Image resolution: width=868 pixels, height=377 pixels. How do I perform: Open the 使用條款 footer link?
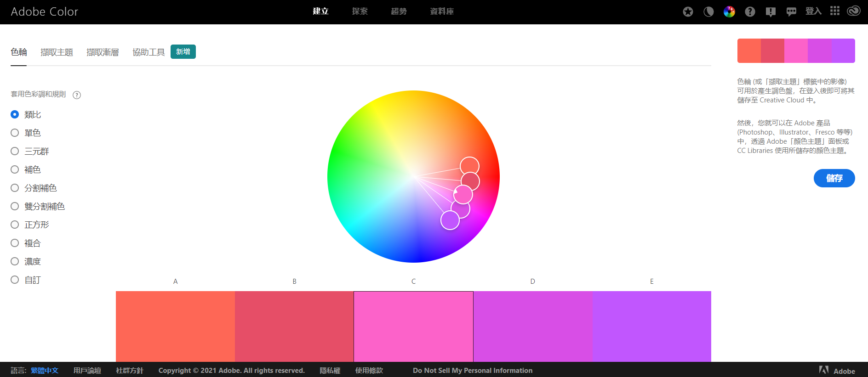[x=369, y=371]
